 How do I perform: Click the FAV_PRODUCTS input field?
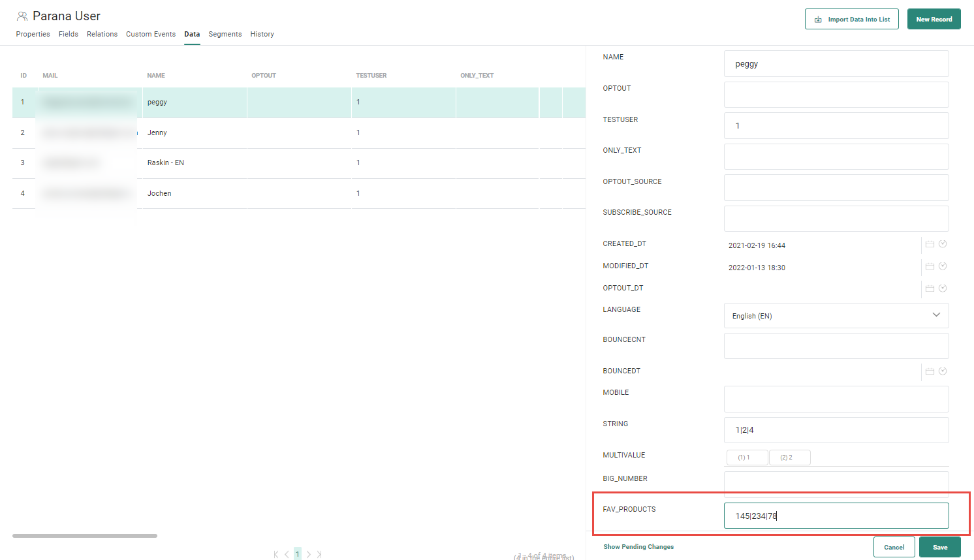click(836, 516)
